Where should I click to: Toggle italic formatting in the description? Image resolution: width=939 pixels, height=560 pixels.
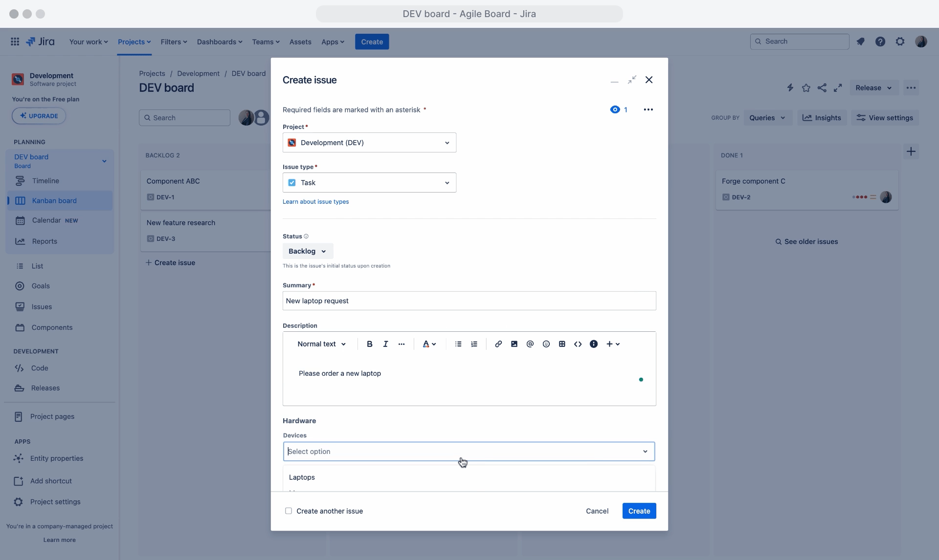point(385,344)
